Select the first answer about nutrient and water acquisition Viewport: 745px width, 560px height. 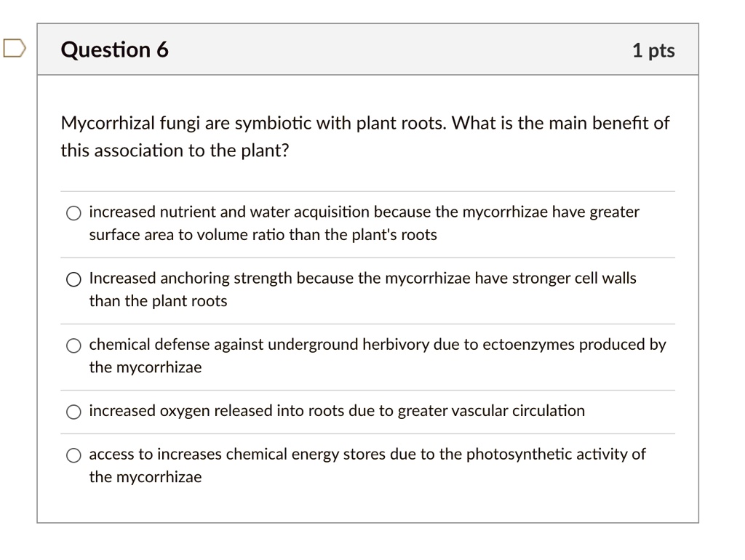click(x=73, y=212)
